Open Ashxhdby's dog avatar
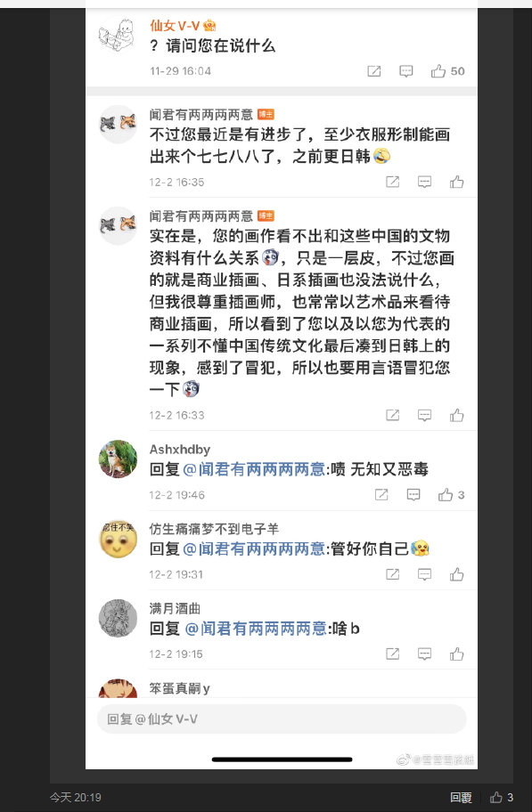 tap(119, 459)
